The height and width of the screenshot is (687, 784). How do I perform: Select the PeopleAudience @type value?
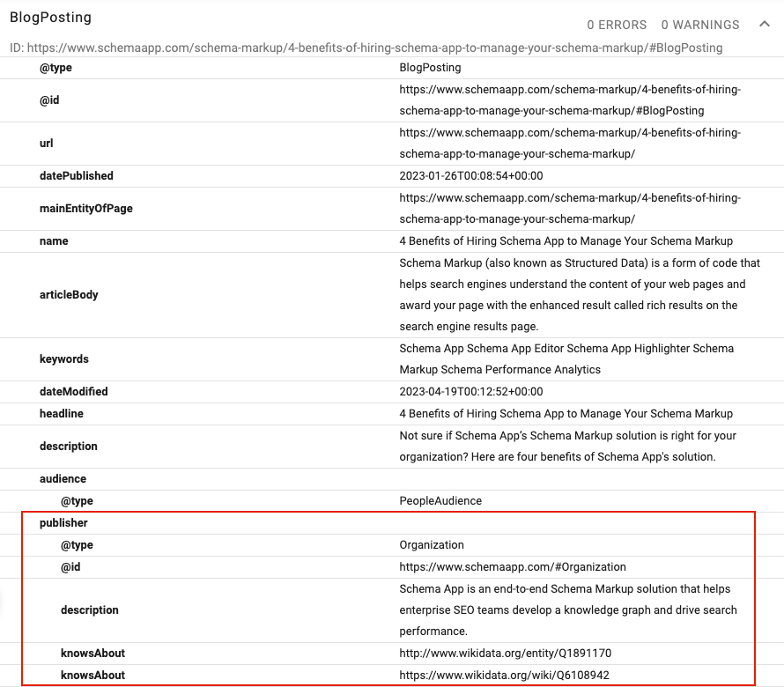[x=441, y=500]
